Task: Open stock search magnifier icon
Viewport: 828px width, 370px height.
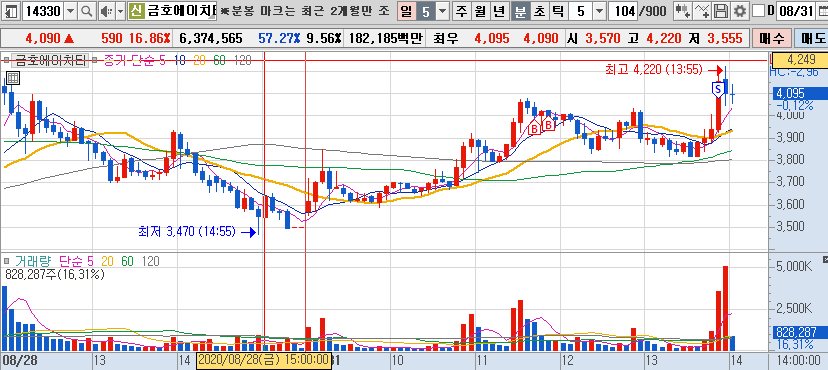Action: tap(87, 11)
